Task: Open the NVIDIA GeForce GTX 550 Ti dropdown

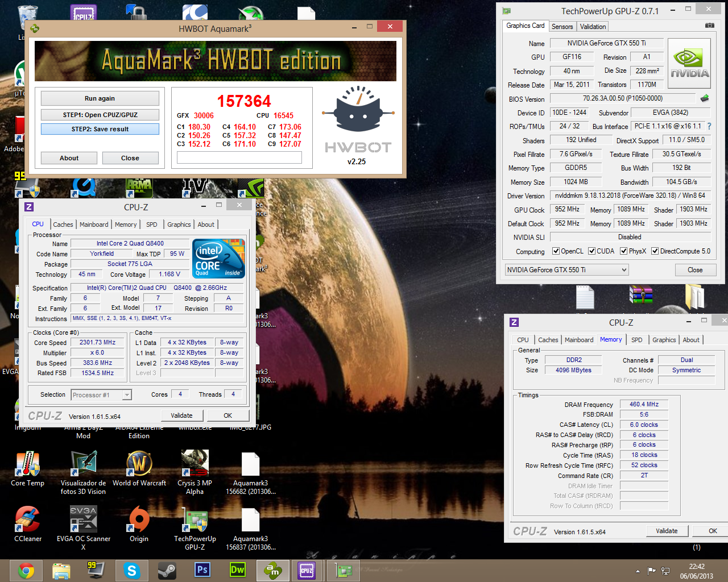Action: coord(566,270)
